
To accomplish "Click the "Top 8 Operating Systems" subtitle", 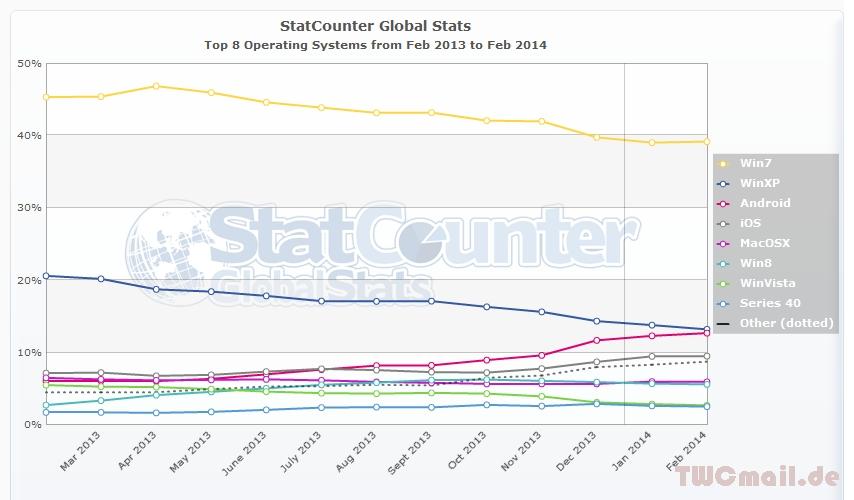I will [x=375, y=45].
